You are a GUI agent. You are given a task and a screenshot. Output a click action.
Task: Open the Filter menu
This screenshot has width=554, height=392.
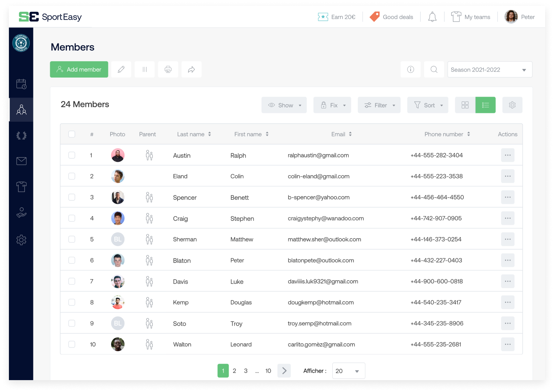point(379,105)
